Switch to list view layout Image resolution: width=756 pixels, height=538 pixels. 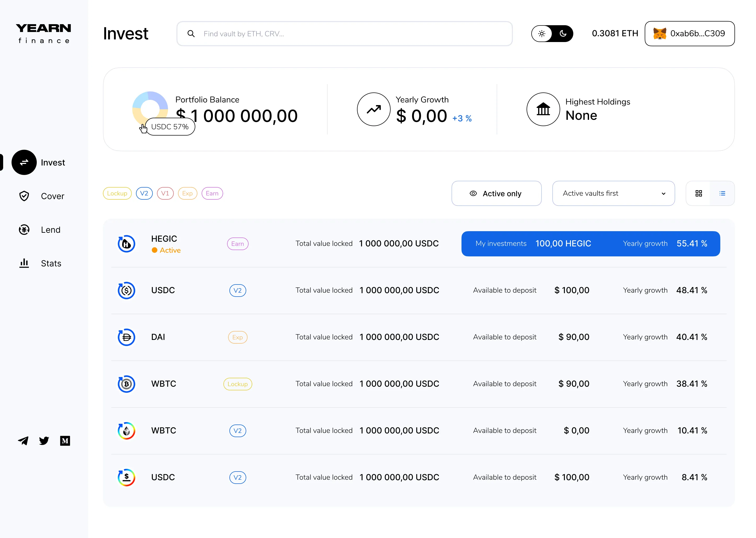click(x=722, y=193)
